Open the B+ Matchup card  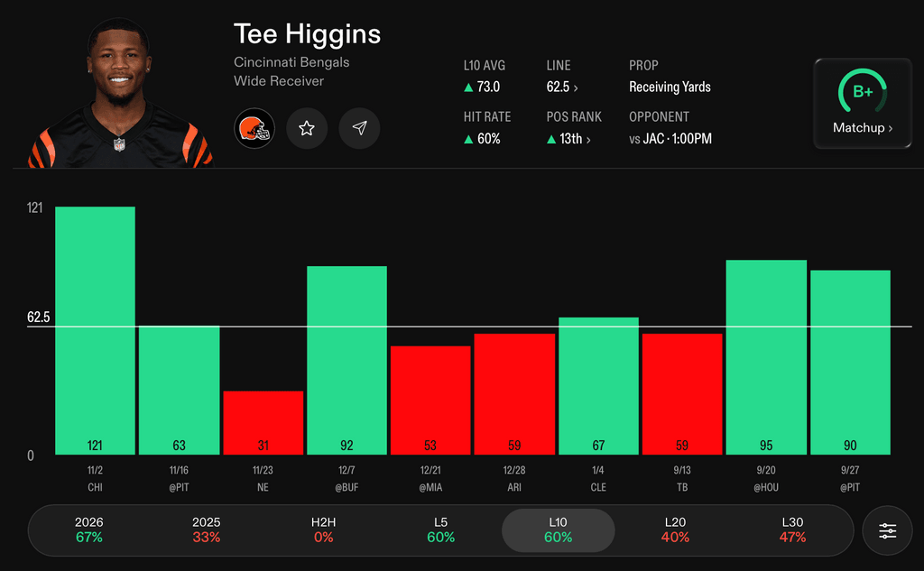coord(863,104)
